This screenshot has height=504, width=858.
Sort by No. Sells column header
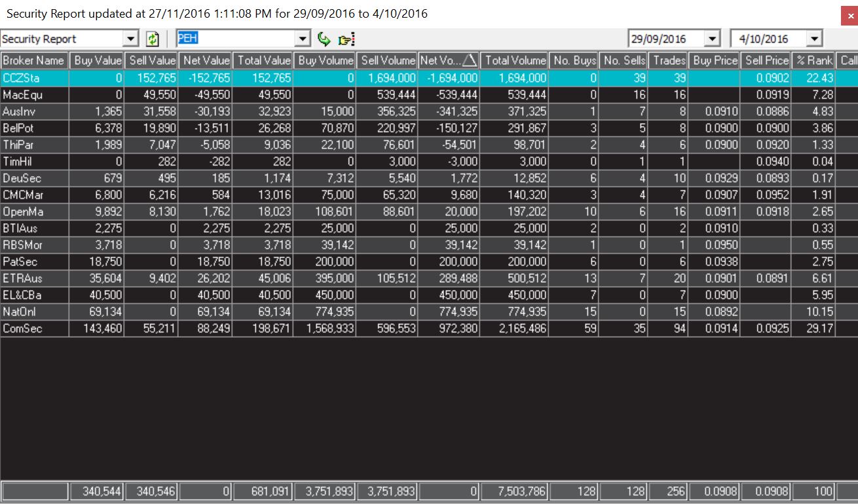(624, 60)
